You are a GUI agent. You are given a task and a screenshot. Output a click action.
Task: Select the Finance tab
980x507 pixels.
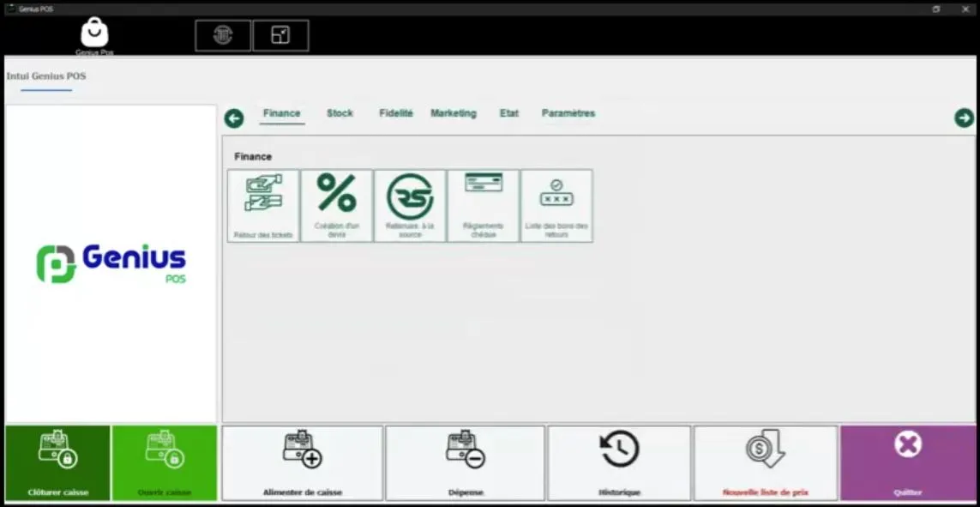tap(282, 113)
